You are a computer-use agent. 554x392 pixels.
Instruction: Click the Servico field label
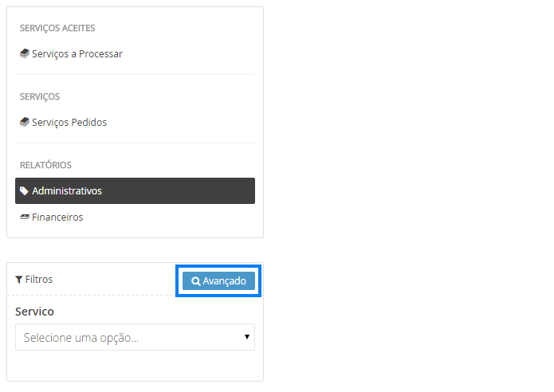coord(34,312)
